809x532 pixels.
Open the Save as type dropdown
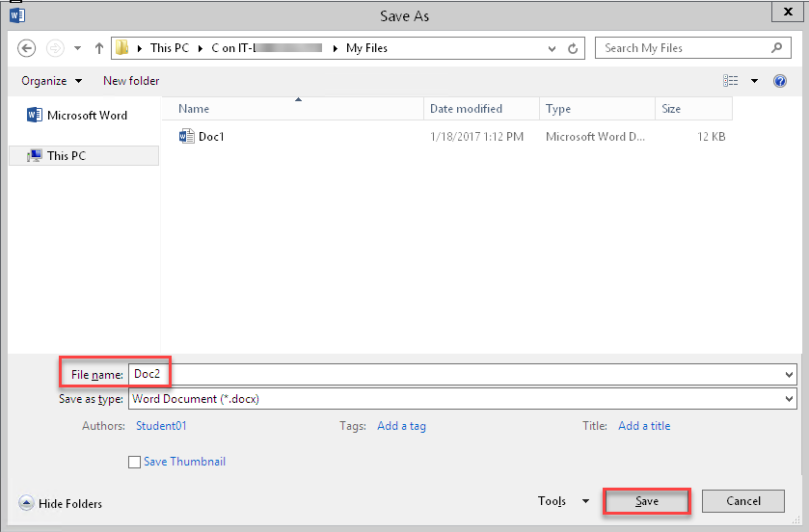[790, 399]
